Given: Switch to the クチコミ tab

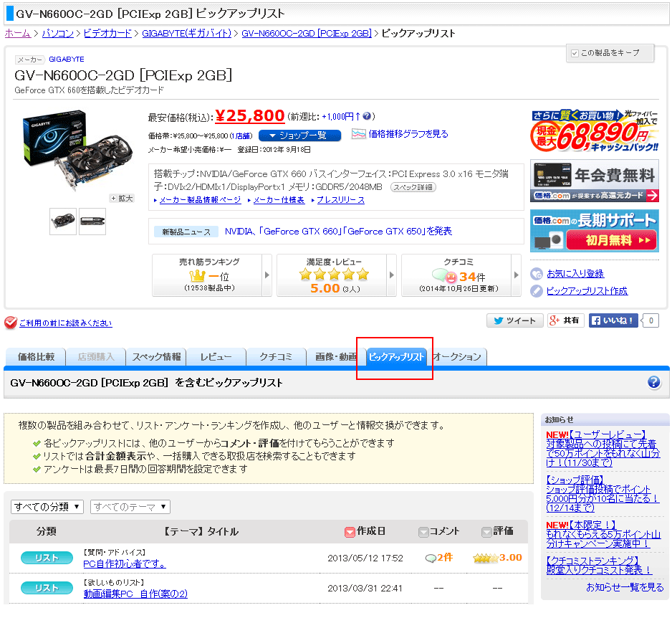Looking at the screenshot, I should click(x=277, y=357).
